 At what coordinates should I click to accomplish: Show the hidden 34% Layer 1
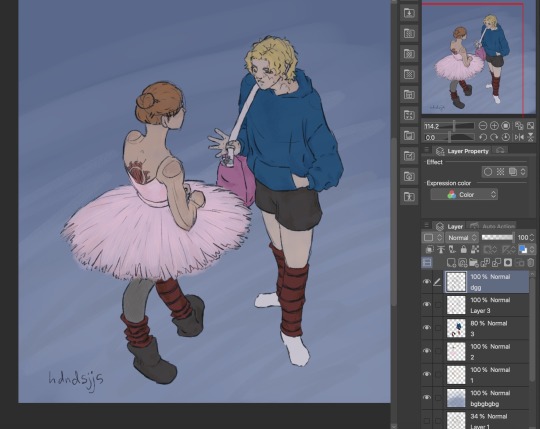pos(427,420)
